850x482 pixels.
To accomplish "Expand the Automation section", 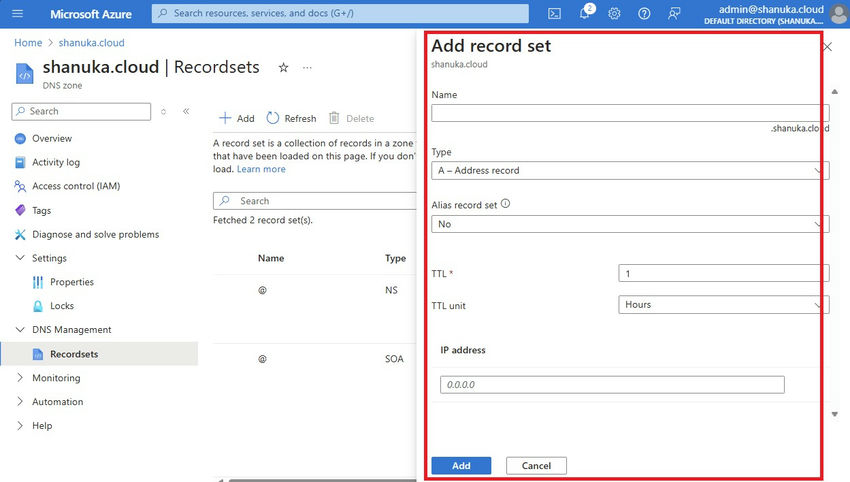I will (x=20, y=401).
